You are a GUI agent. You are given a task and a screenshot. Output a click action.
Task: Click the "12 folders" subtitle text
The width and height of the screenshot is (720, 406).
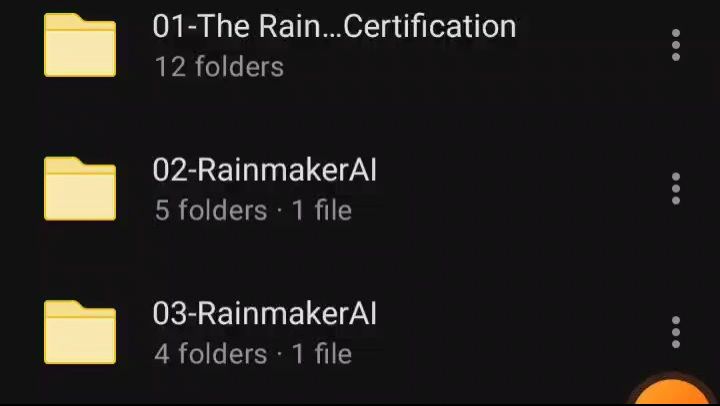click(x=219, y=67)
